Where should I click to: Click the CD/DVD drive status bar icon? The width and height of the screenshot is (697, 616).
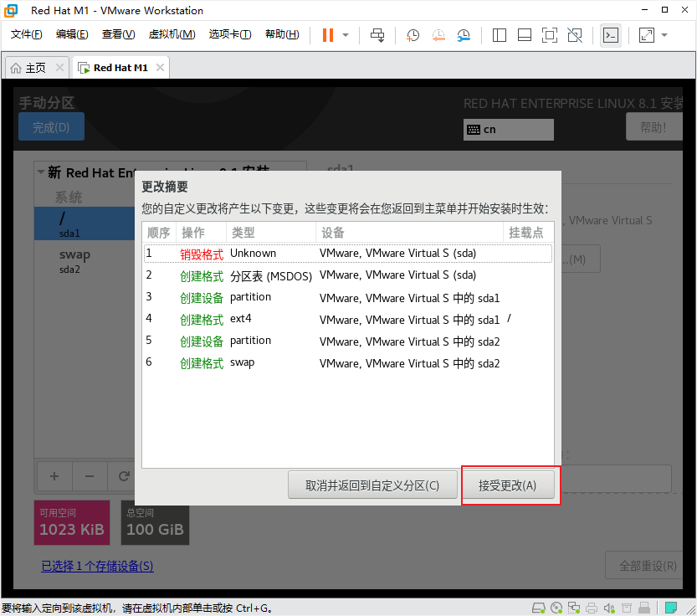pos(556,608)
